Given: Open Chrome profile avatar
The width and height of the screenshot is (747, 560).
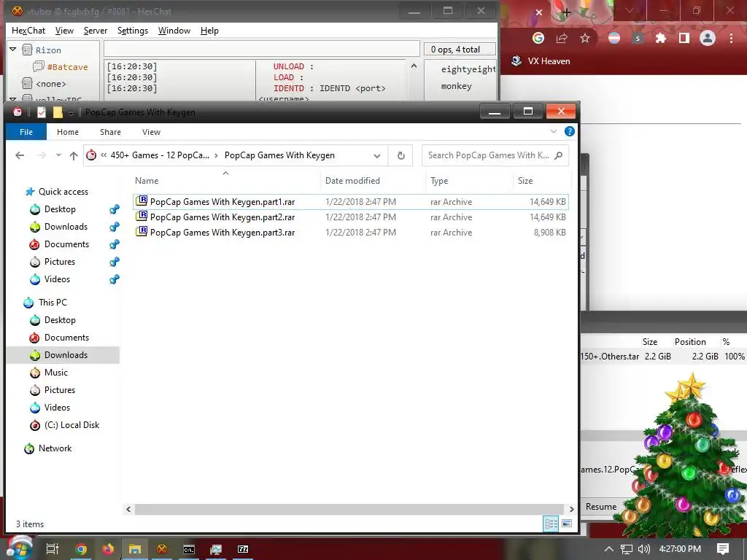Looking at the screenshot, I should 708,38.
